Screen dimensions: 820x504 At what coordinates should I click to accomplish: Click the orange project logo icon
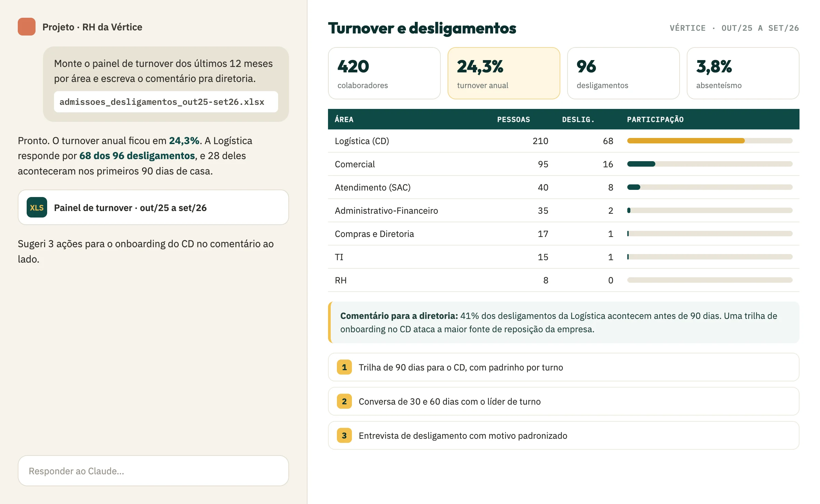click(27, 27)
